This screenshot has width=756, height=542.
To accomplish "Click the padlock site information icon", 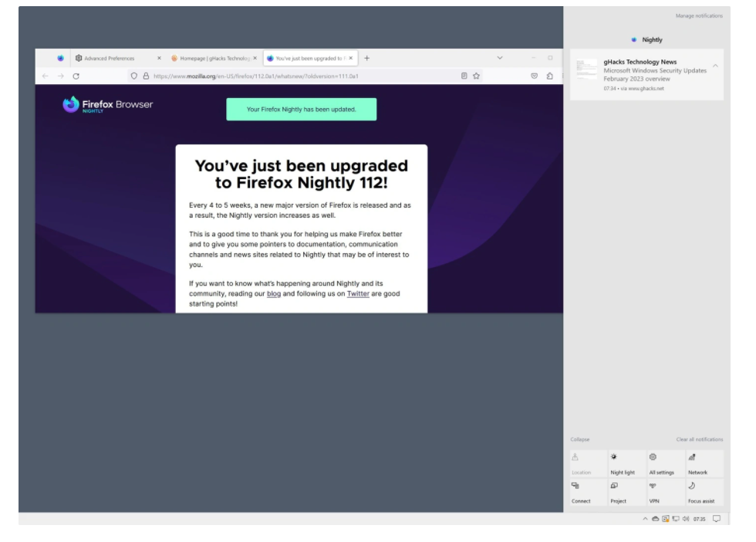I will pos(146,76).
